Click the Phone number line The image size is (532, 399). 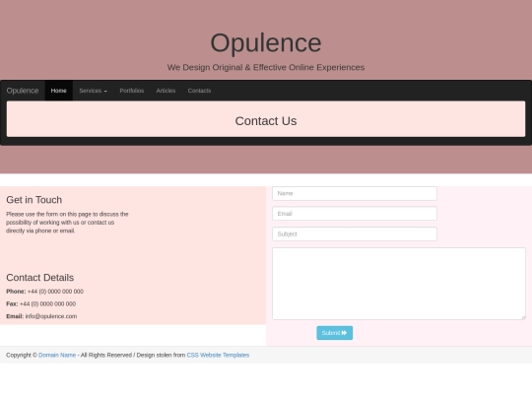(44, 292)
